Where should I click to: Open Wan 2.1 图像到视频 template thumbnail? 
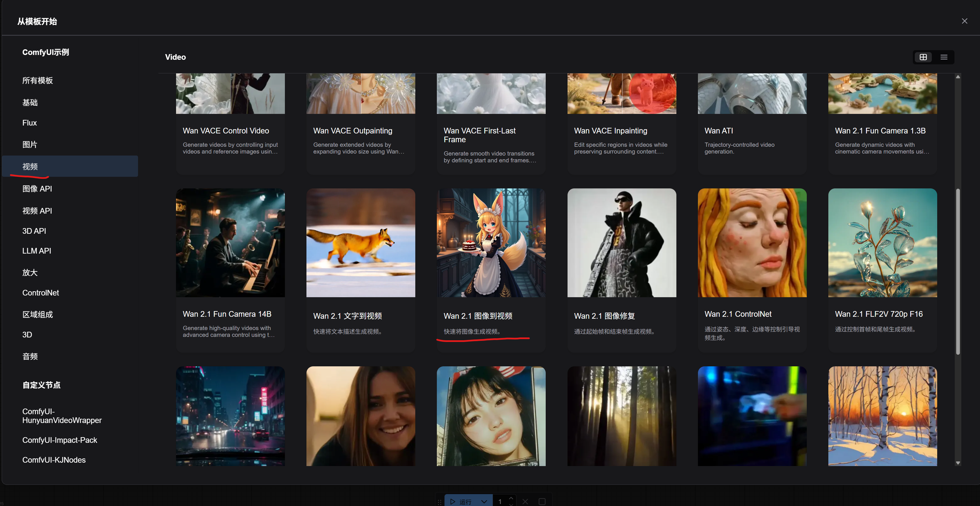point(491,243)
